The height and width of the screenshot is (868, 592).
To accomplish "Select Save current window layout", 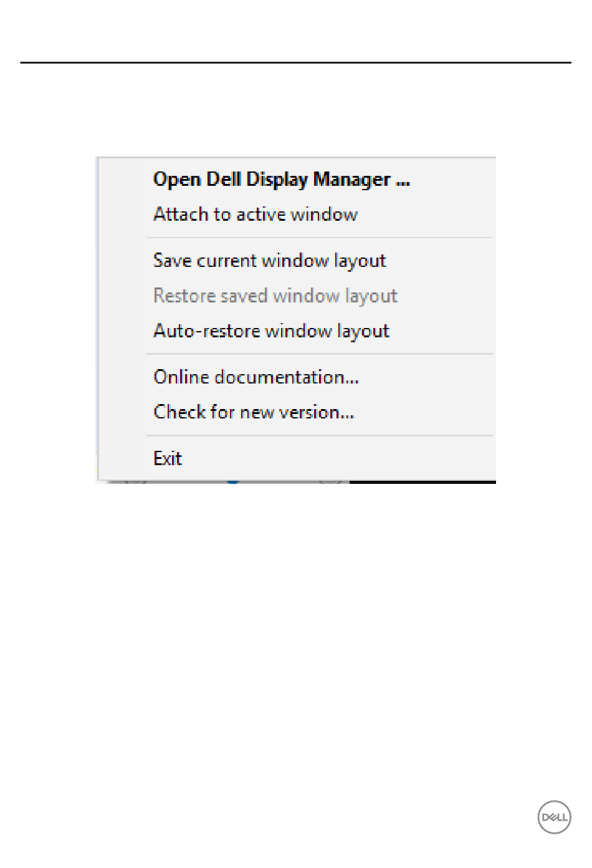I will [x=269, y=261].
